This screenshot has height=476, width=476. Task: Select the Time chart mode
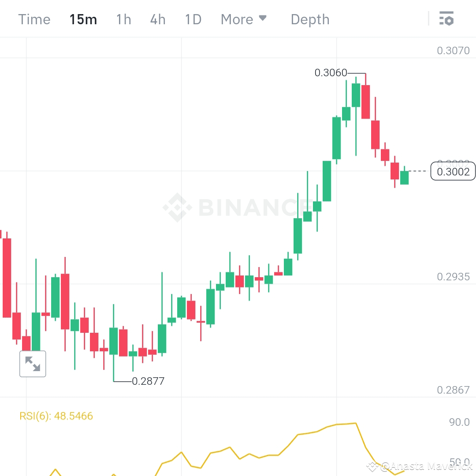tap(34, 19)
